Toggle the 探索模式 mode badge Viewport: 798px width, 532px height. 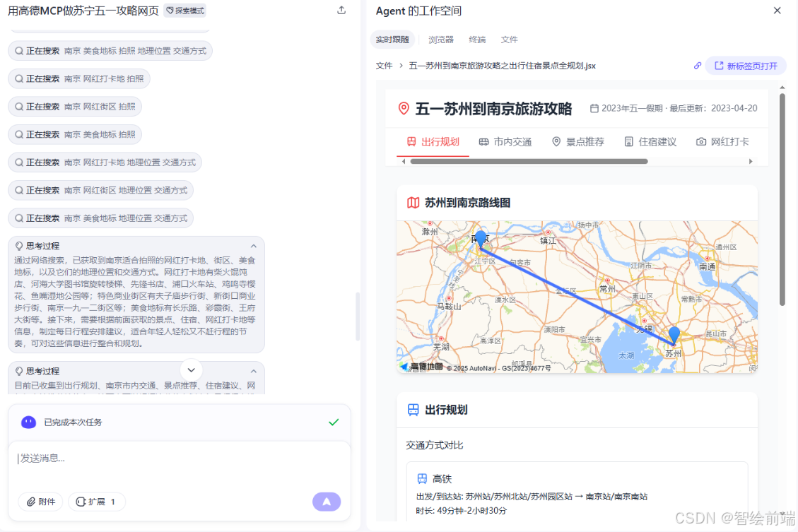185,11
